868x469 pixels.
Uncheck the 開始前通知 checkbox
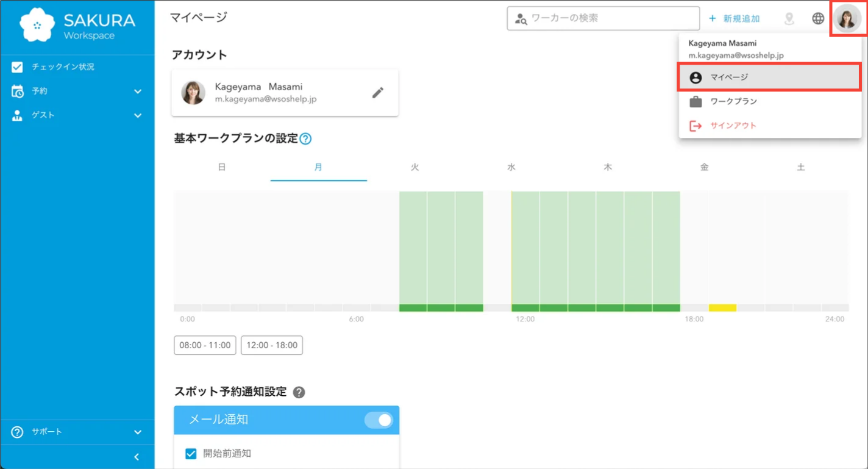pyautogui.click(x=190, y=453)
